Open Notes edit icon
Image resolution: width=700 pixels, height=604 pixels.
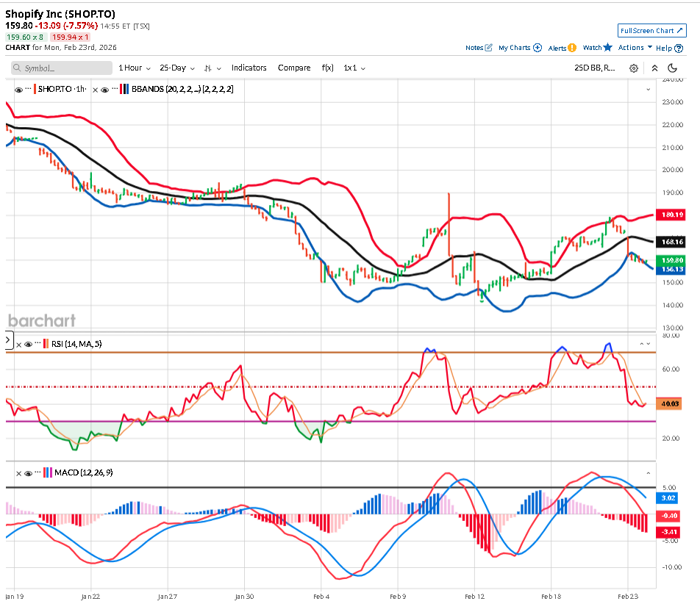[489, 48]
